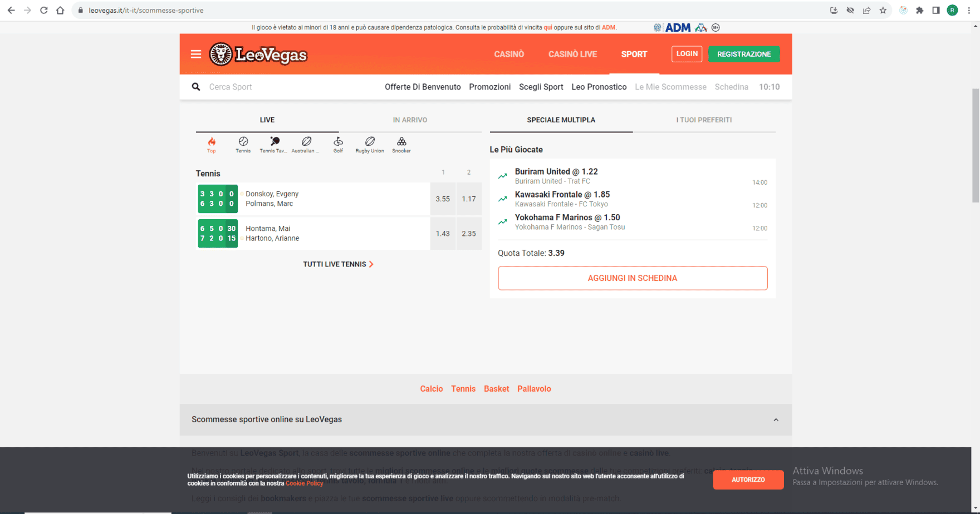Open Promozioni
980x514 pixels.
[x=490, y=87]
